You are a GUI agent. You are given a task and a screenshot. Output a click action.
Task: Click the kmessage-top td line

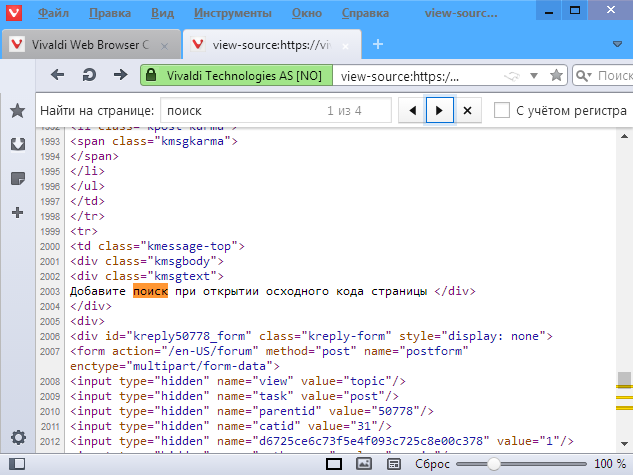pyautogui.click(x=157, y=246)
